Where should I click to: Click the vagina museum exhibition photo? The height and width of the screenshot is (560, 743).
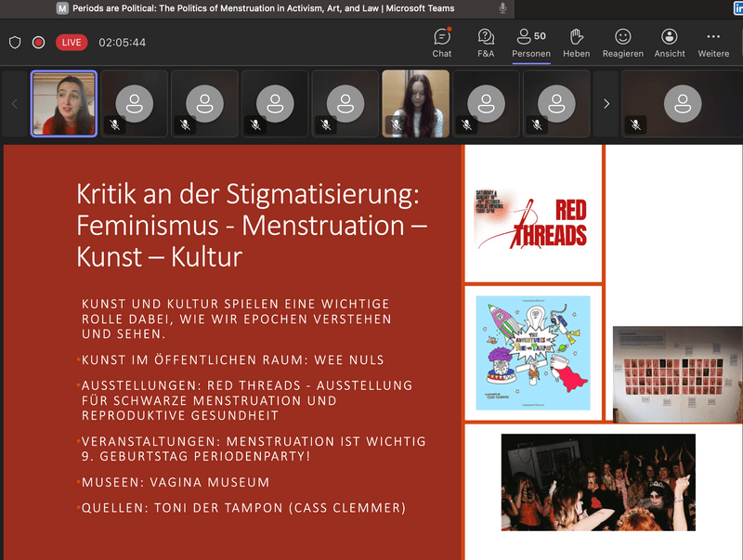677,374
